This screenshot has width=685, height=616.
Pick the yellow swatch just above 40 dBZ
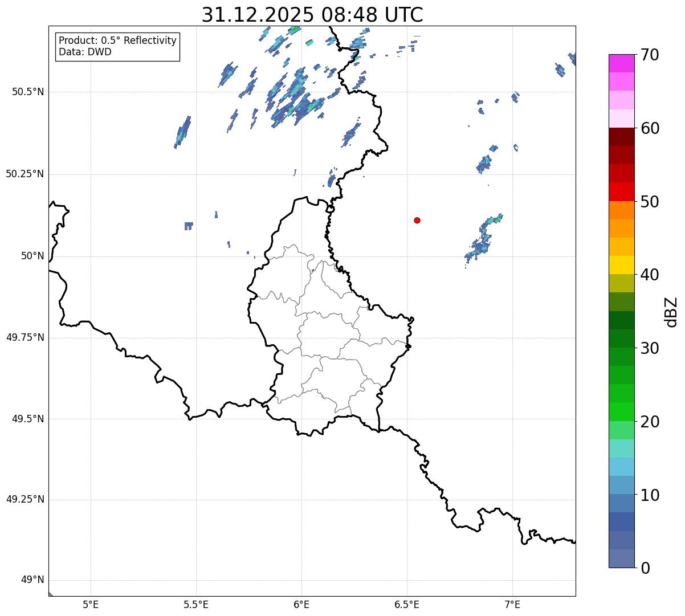point(621,265)
